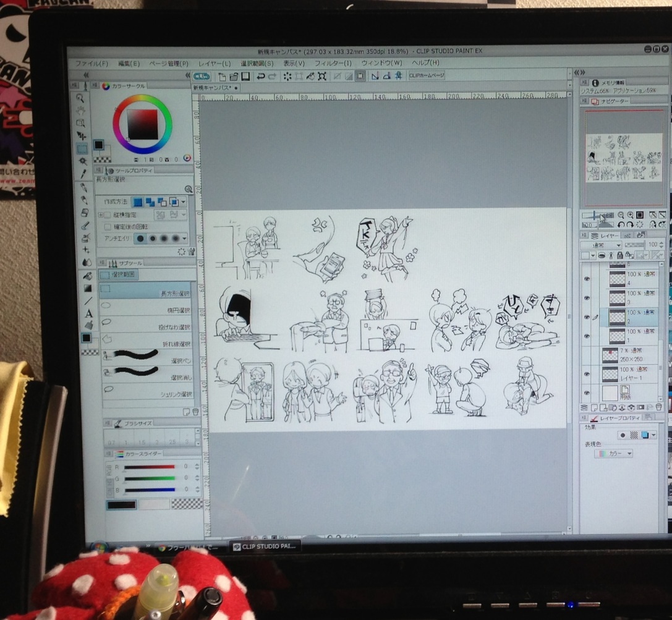Select the Gradient tool in toolbox
This screenshot has width=672, height=620.
87,288
